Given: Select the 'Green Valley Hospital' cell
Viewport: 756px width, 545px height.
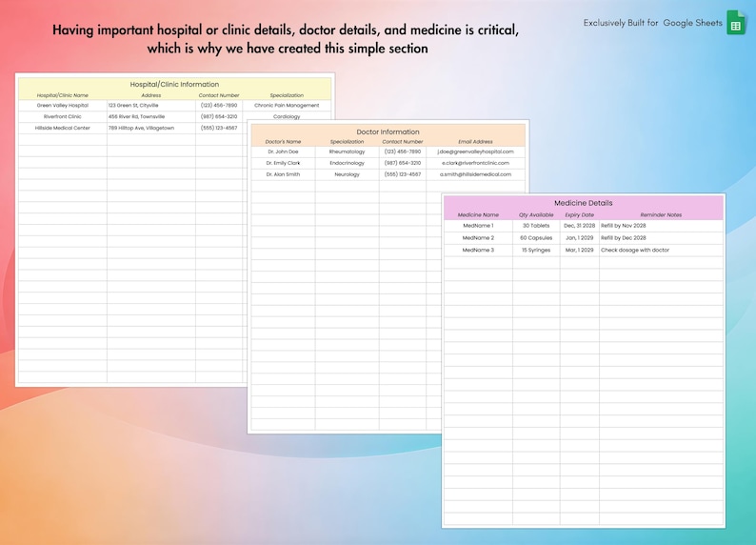Looking at the screenshot, I should coord(63,105).
